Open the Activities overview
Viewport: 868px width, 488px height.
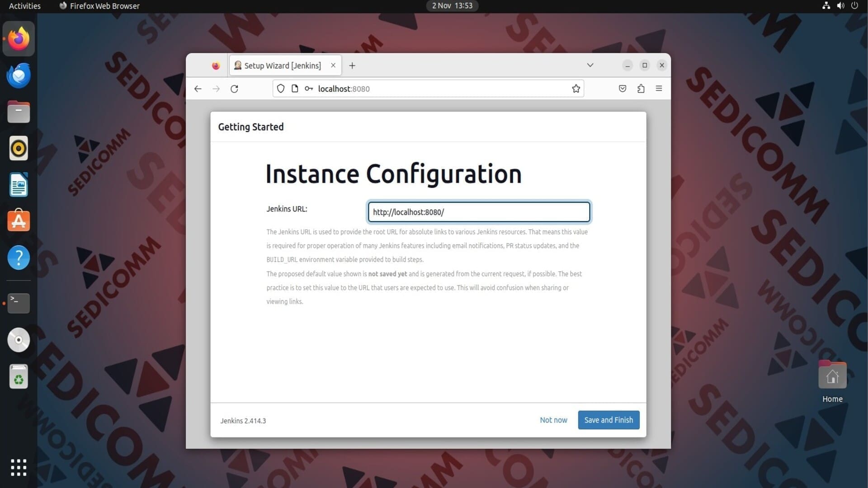pyautogui.click(x=25, y=6)
